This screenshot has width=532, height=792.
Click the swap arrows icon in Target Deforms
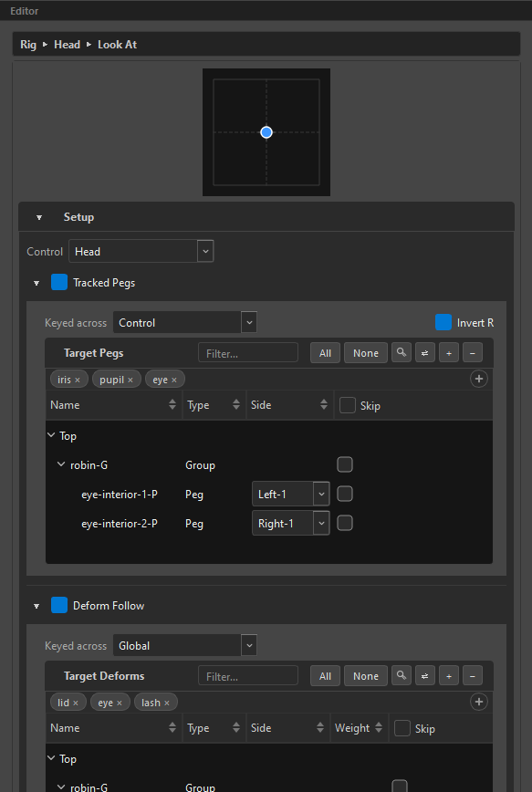click(x=425, y=675)
